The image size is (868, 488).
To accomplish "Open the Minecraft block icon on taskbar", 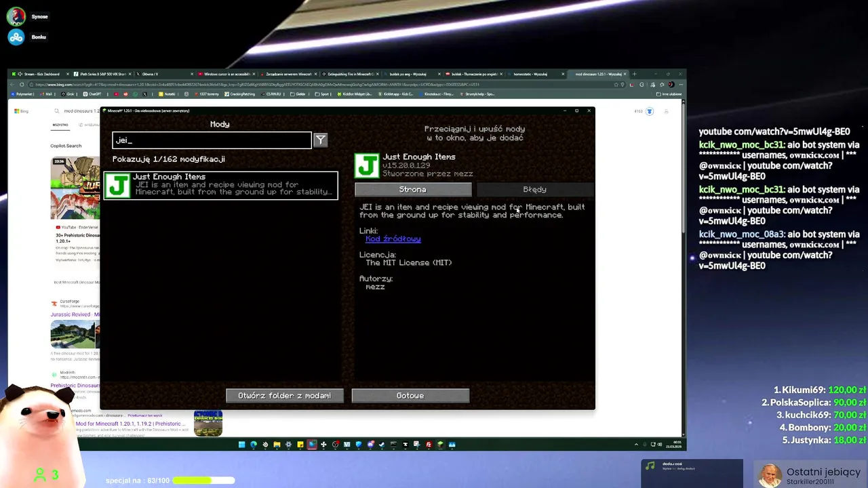I will coord(440,445).
